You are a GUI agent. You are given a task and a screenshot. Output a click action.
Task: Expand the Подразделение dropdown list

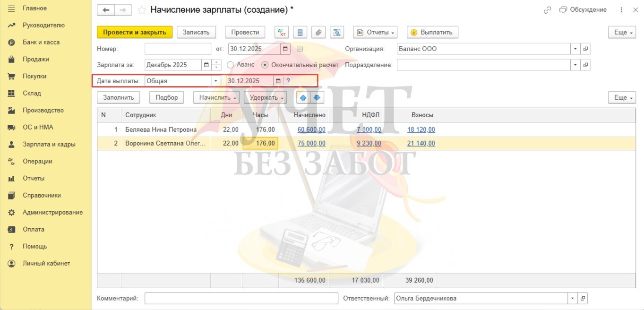(x=575, y=65)
